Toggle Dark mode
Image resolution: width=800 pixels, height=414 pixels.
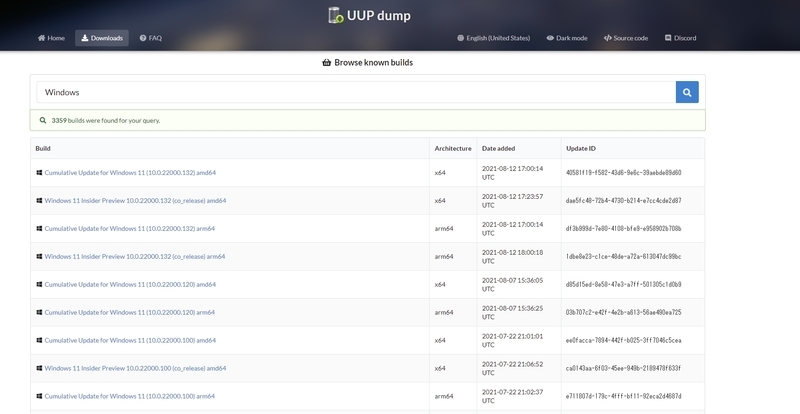(x=567, y=38)
